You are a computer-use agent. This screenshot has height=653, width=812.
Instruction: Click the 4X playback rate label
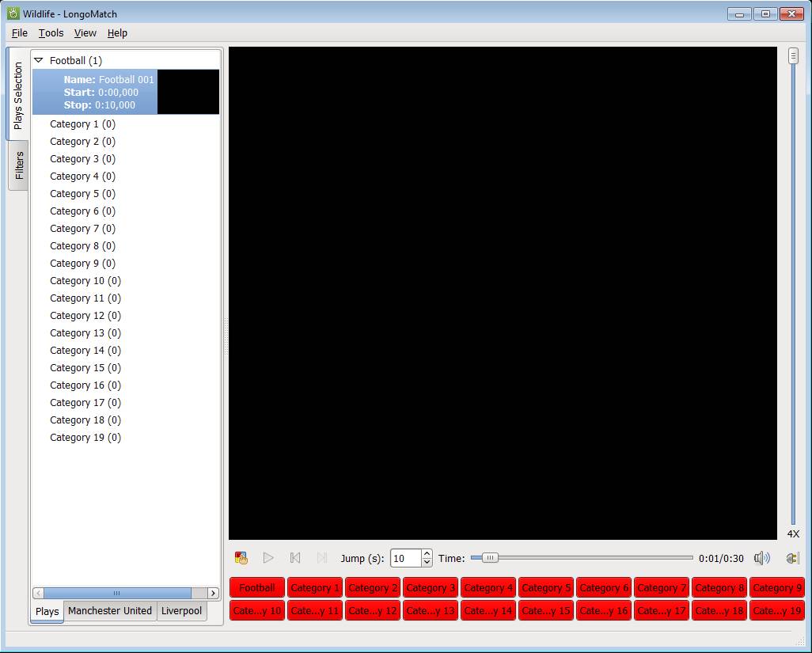793,534
